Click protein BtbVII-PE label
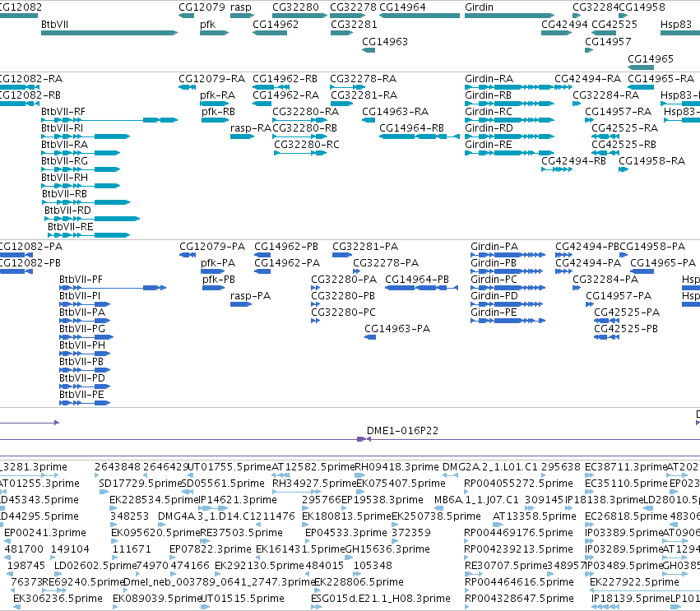This screenshot has width=700, height=611. [81, 395]
